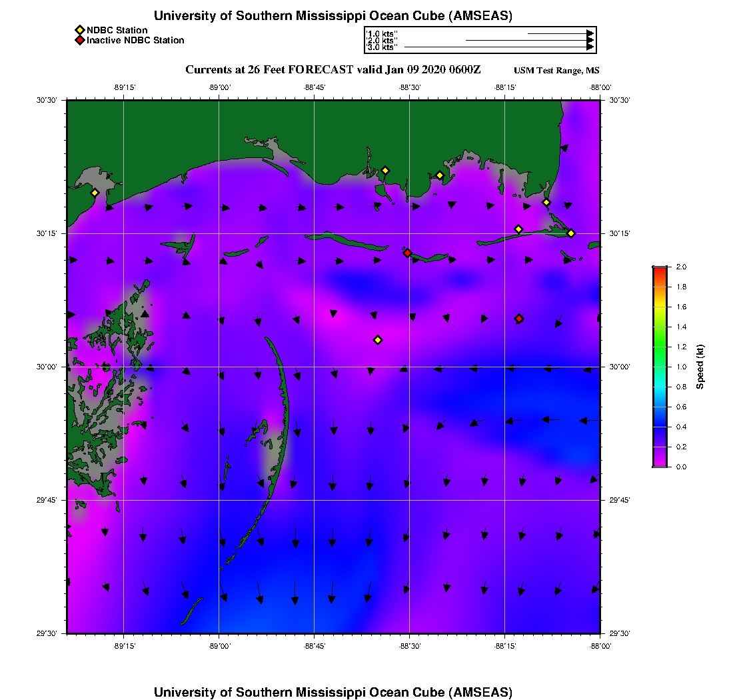Click the 'USM Test Range, MS' label
This screenshot has height=700, width=733.
coord(556,71)
